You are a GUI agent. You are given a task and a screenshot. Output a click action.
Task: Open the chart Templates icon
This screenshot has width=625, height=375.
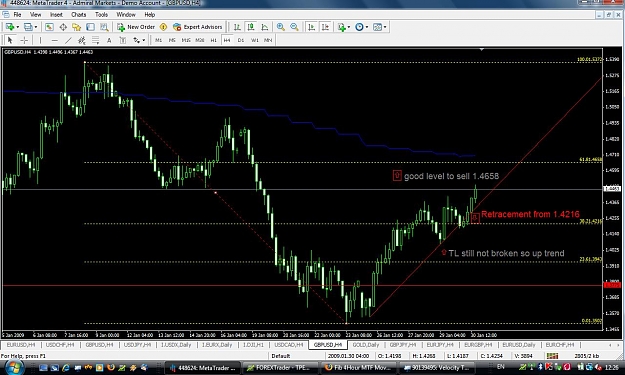[377, 27]
